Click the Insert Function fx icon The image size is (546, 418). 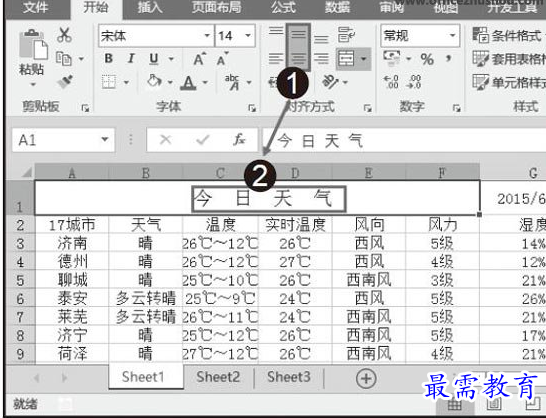click(x=239, y=140)
